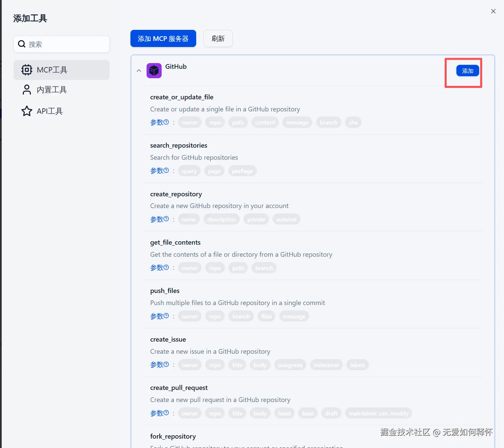This screenshot has width=504, height=448.
Task: Close the 添加工具 dialog
Action: [493, 11]
